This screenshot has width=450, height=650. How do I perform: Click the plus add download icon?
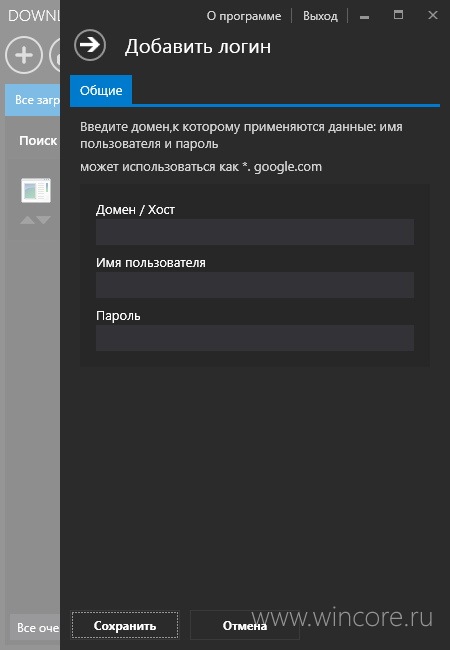tap(24, 55)
